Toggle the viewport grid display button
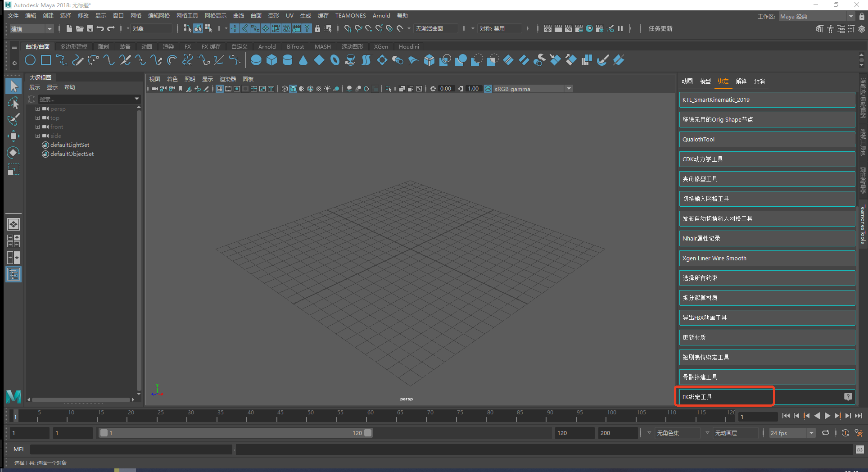 220,89
